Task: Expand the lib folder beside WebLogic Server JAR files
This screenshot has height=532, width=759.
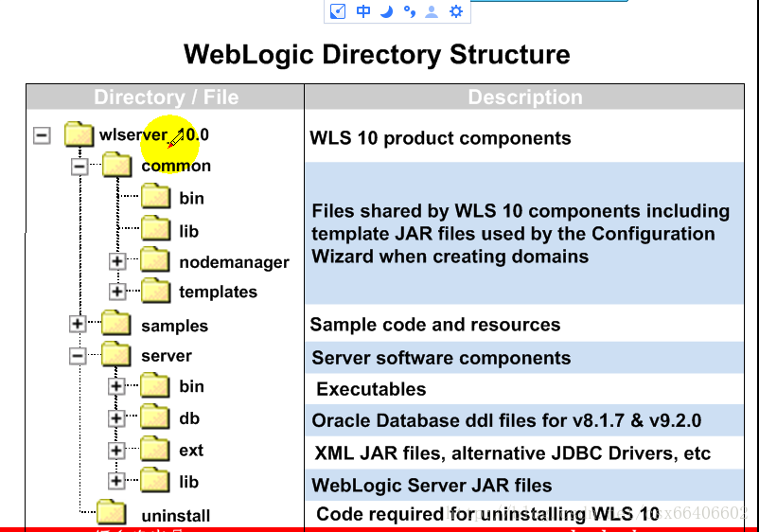Action: (116, 481)
